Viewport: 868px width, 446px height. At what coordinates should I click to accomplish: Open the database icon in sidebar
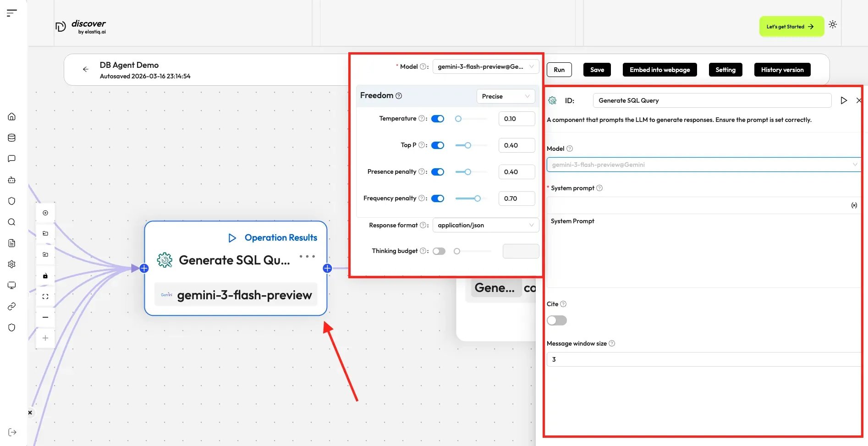click(x=12, y=138)
